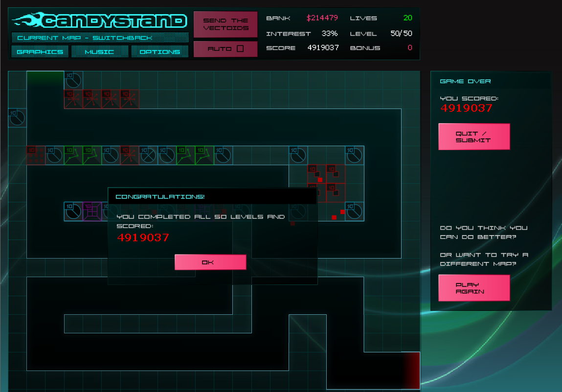Click the red exit zone at bottom right
Screen dimensions: 562x392
click(x=411, y=370)
